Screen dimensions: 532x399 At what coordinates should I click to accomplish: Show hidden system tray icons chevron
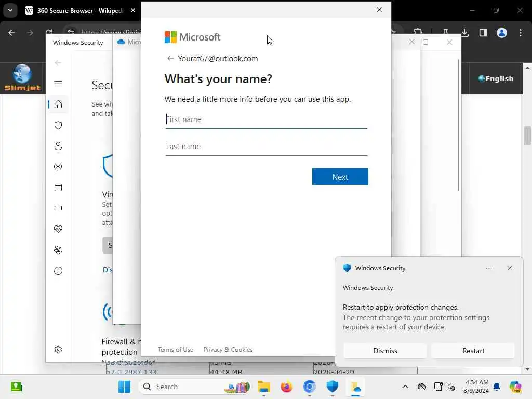pyautogui.click(x=405, y=387)
